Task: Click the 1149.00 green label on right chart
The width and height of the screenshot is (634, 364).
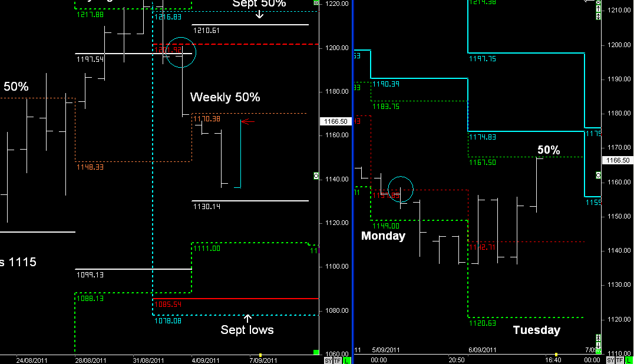Action: [386, 226]
